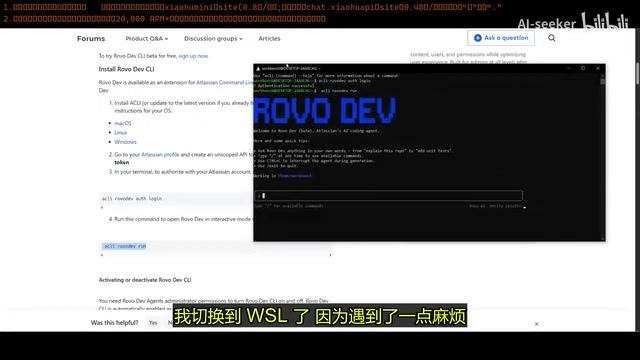Click 'Activating or deactivate Rovo Dev CLI' heading

(145, 280)
